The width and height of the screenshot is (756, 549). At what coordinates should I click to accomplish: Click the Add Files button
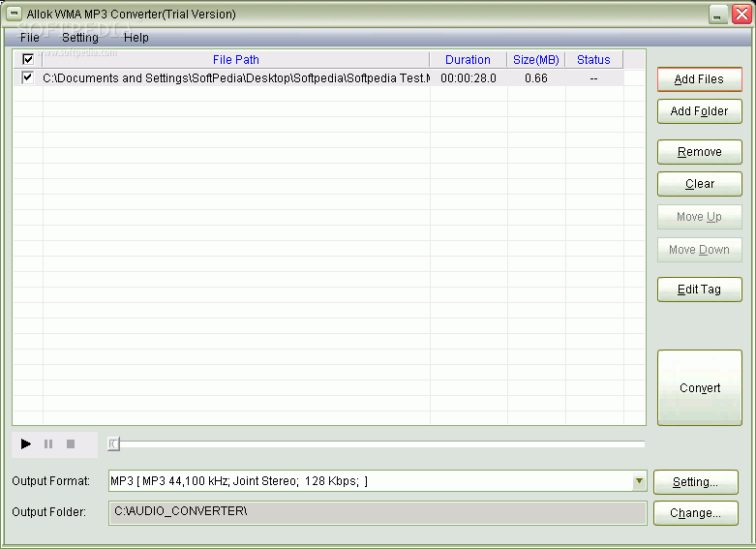(x=699, y=79)
